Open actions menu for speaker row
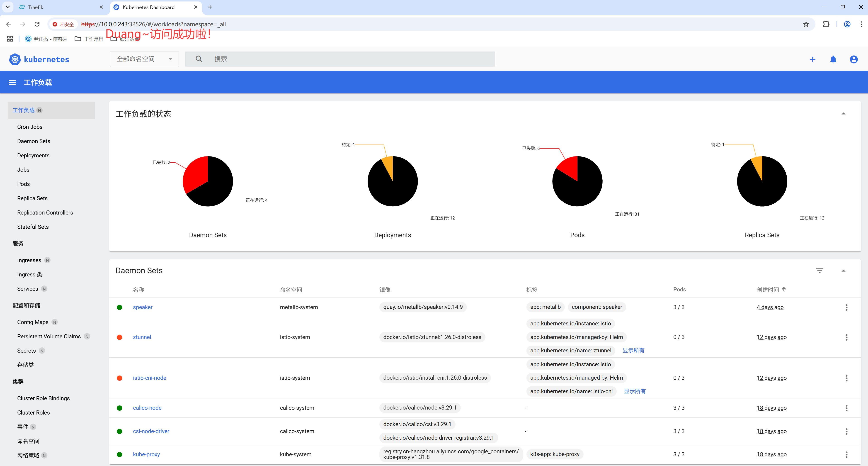Screen dimensions: 868x466 (x=846, y=307)
